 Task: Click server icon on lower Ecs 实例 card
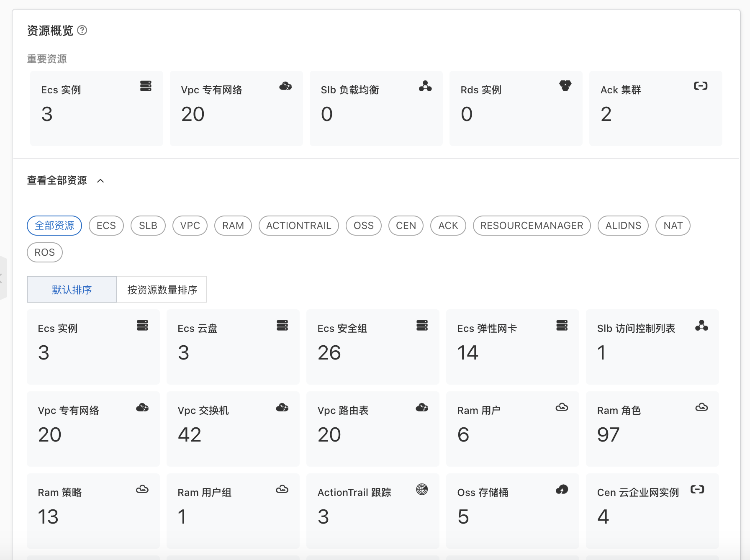point(142,325)
